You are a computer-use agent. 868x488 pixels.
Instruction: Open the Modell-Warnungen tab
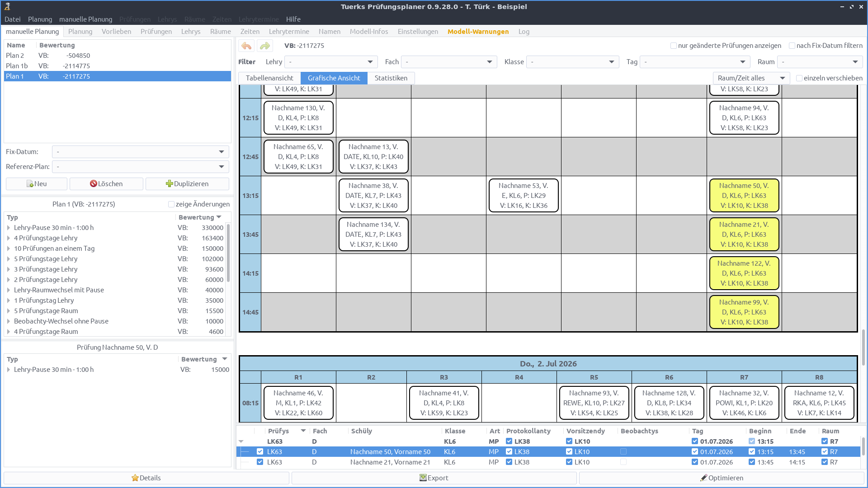click(x=478, y=32)
